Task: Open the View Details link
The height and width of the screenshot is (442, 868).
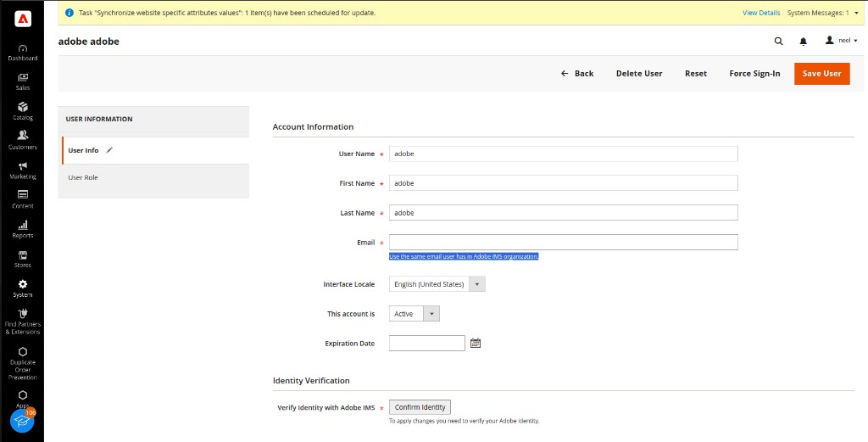Action: [761, 13]
